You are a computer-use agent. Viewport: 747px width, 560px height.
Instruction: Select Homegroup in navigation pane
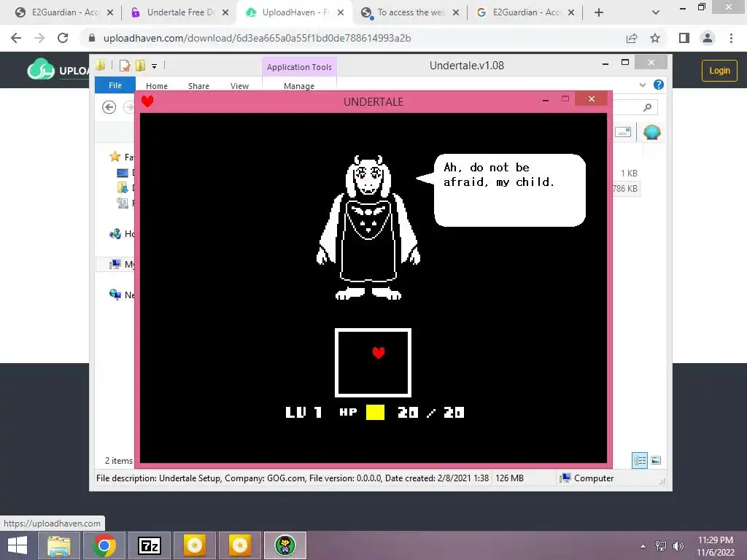click(122, 234)
